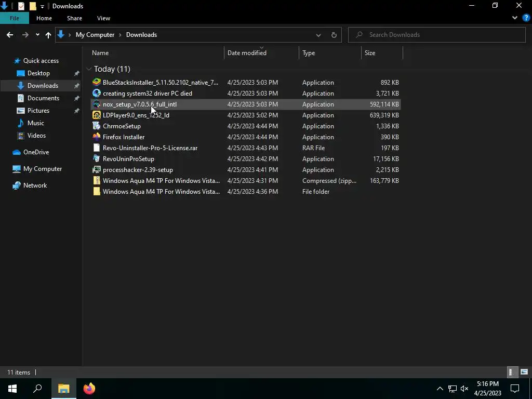This screenshot has width=532, height=399.
Task: Open Videos in the navigation pane
Action: pos(36,136)
